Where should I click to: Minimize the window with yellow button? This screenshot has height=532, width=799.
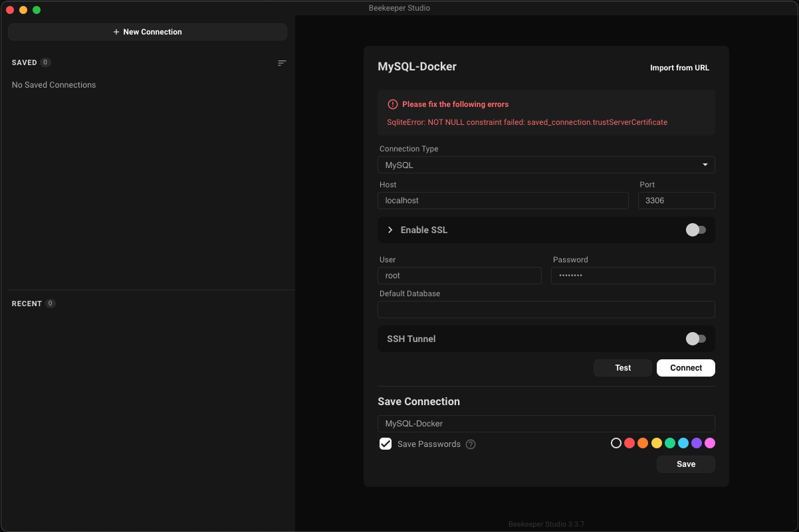coord(23,9)
